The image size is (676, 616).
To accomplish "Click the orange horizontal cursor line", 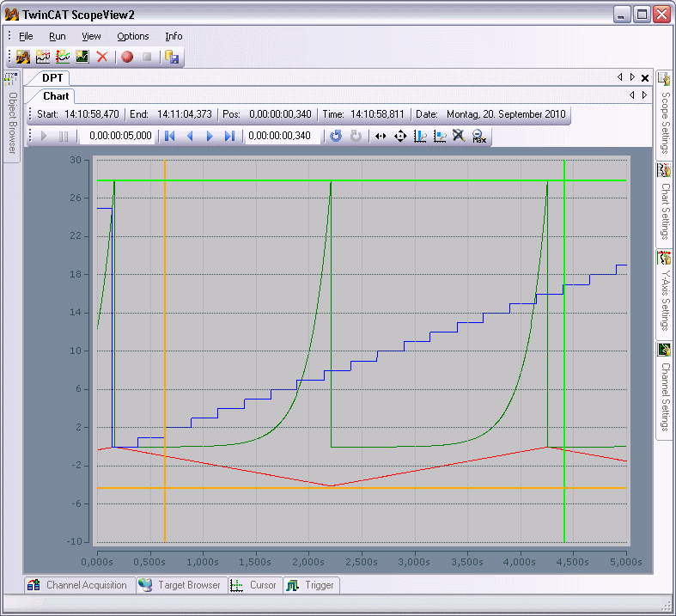I will [362, 488].
